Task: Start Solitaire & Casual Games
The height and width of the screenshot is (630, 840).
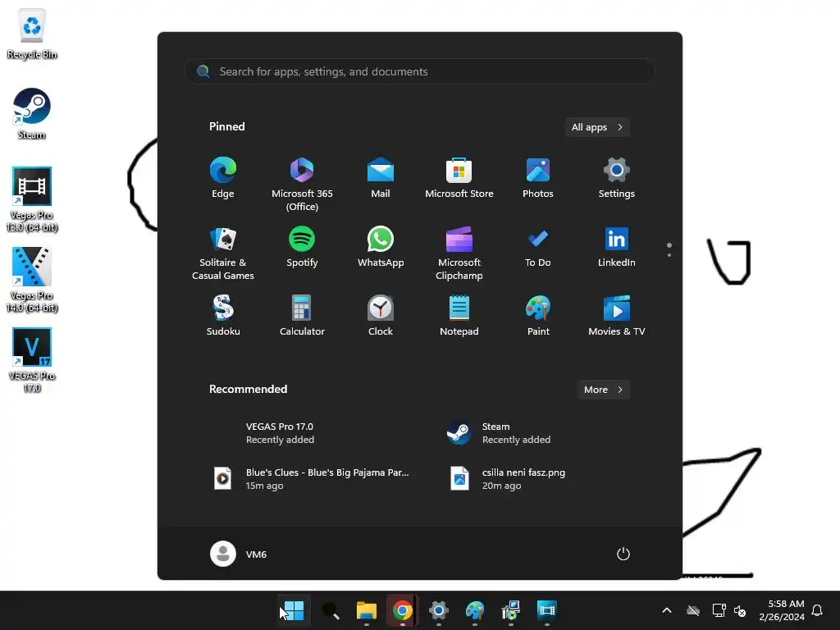Action: [x=223, y=253]
